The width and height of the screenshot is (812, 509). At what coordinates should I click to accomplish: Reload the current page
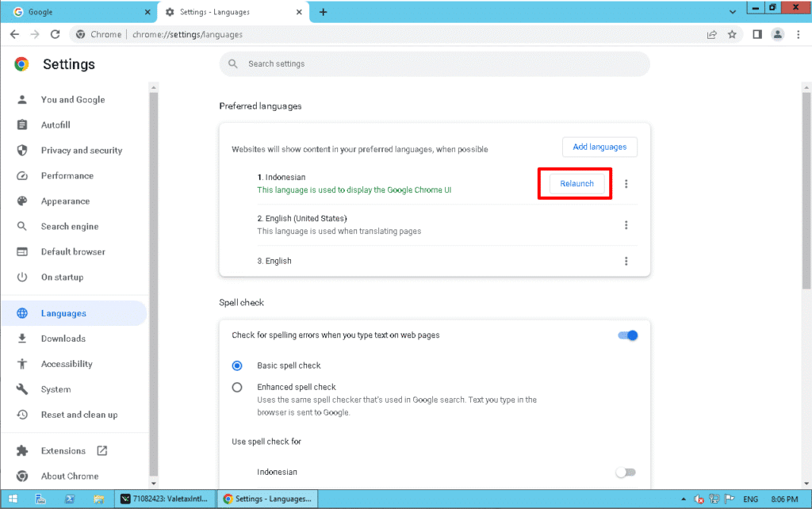click(x=55, y=34)
